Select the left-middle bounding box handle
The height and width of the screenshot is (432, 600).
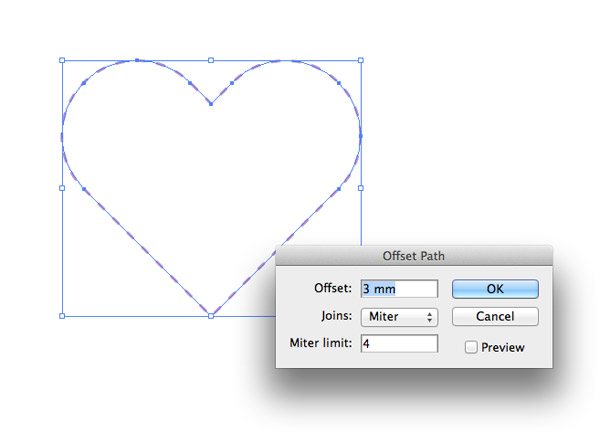[x=62, y=188]
